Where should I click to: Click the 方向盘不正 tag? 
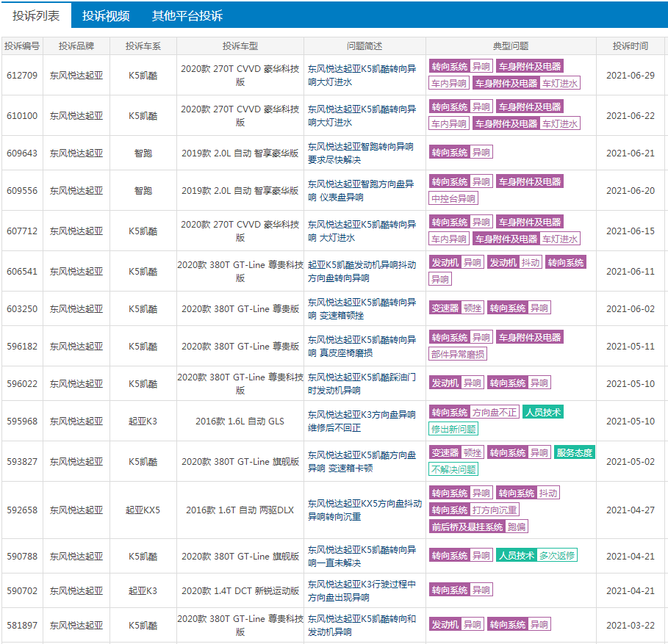[x=495, y=413]
